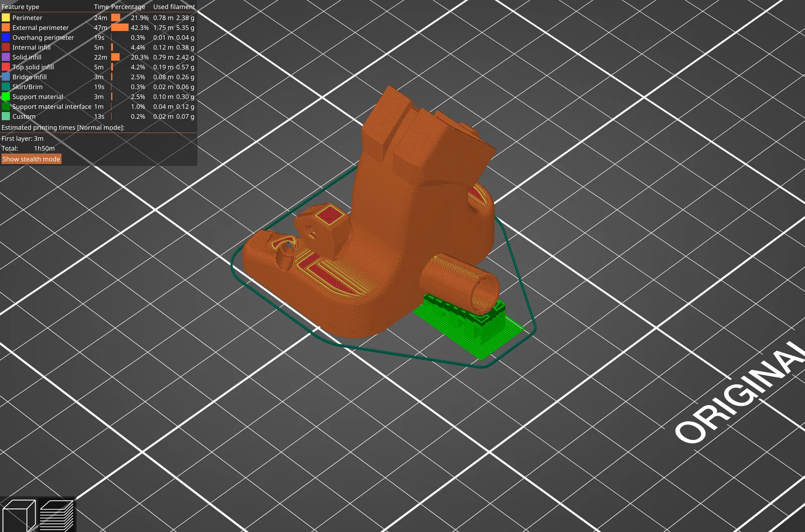Click the Estimated printing times heading
The image size is (805, 532).
click(63, 128)
